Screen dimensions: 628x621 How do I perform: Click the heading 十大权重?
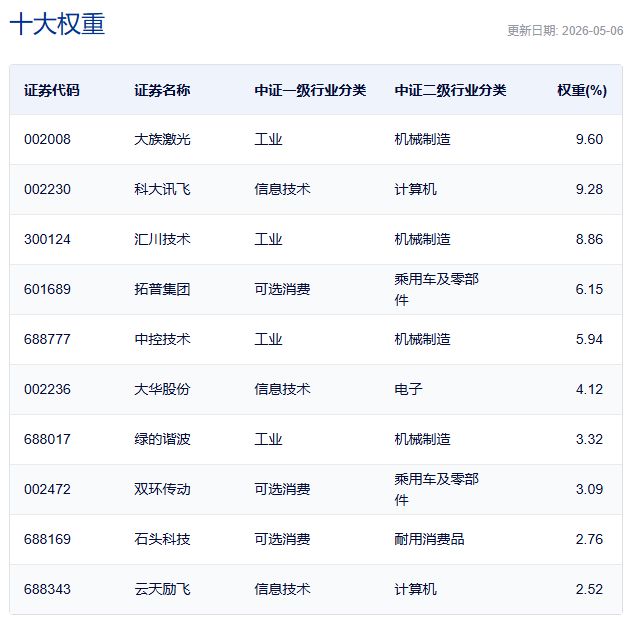tap(57, 24)
